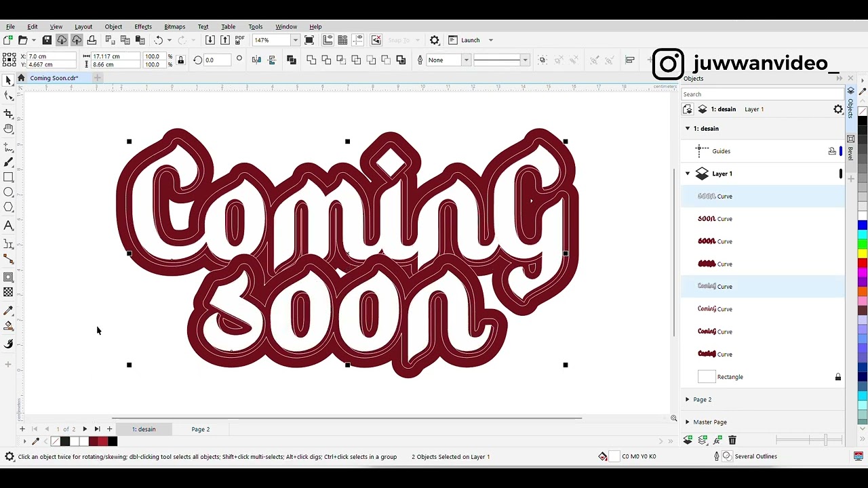Select the Artistic Media brush tool
This screenshot has height=488, width=868.
(x=8, y=161)
